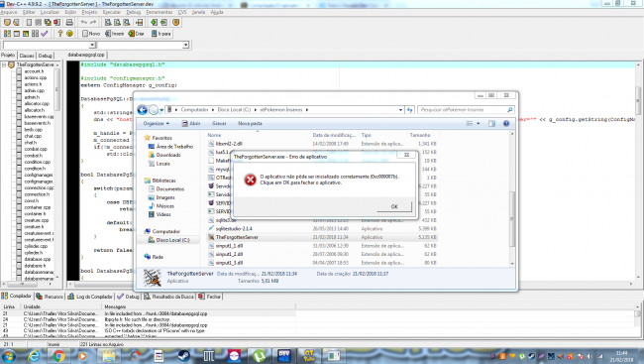Click the Abrir button in Explorer
The width and height of the screenshot is (644, 364).
tap(191, 123)
